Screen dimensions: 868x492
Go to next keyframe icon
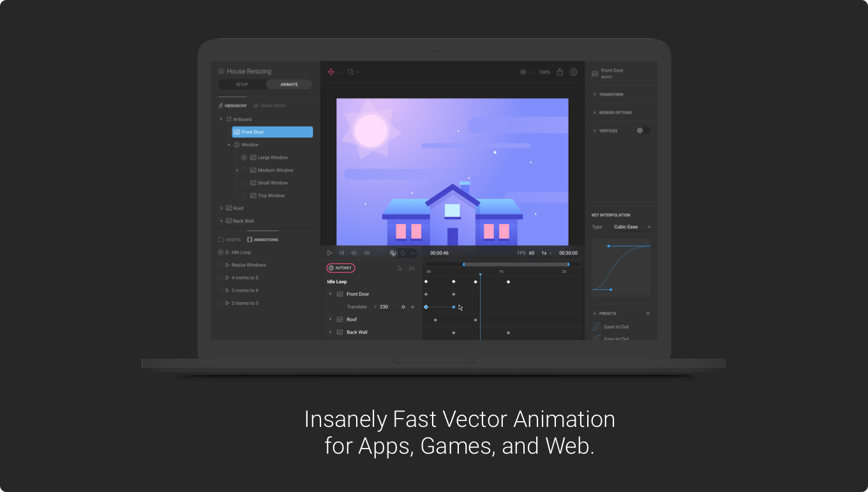click(367, 253)
